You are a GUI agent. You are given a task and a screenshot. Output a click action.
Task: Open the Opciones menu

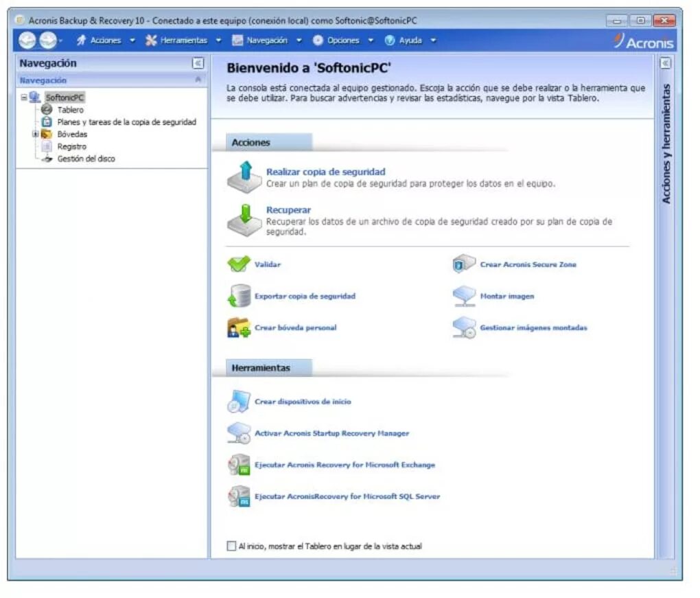click(x=343, y=41)
